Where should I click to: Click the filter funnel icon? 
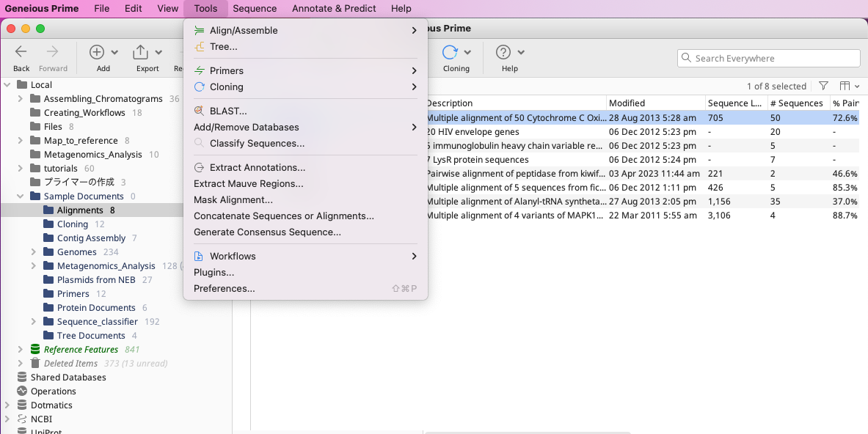coord(824,87)
